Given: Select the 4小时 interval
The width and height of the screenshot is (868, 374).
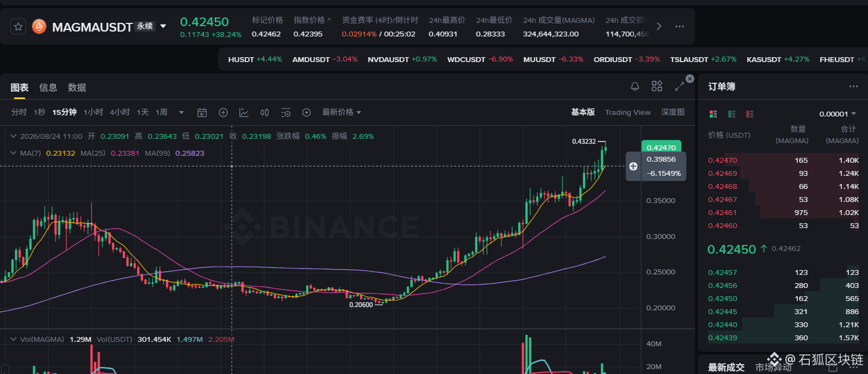Looking at the screenshot, I should (x=120, y=112).
